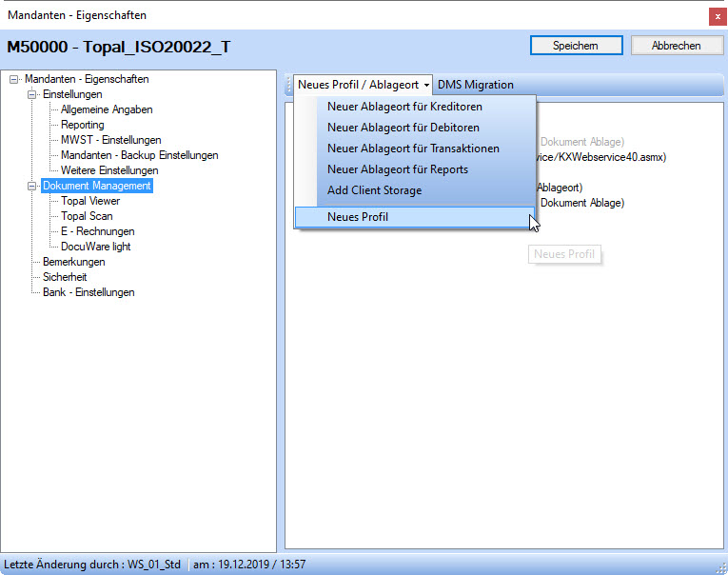Image resolution: width=728 pixels, height=575 pixels.
Task: Open the E - Rechnungen tree item
Action: [x=98, y=231]
